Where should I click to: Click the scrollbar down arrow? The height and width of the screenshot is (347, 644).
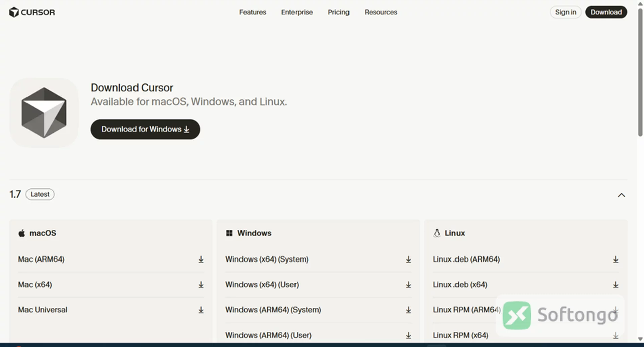tap(640, 339)
